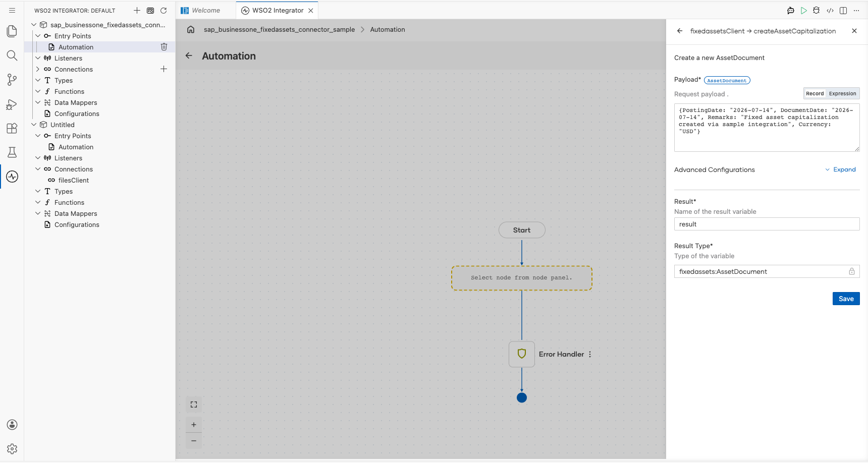Expand Advanced Configurations section
Image resolution: width=868 pixels, height=463 pixels.
[x=841, y=169]
